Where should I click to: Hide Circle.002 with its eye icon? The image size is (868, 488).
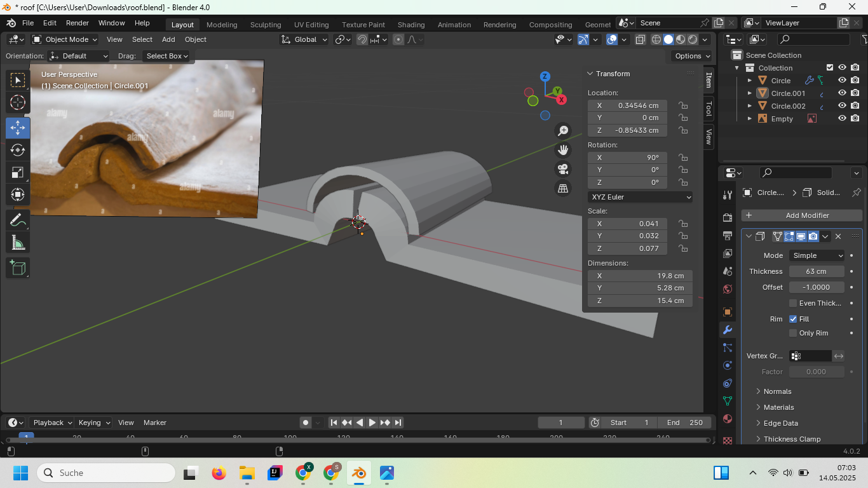pos(842,106)
